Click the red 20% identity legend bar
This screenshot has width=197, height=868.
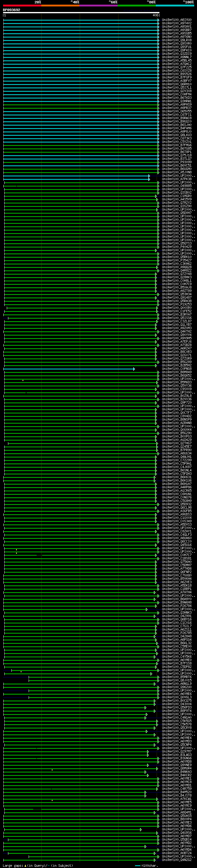point(22,6)
